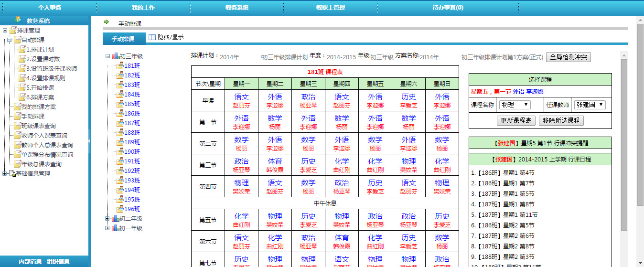The image size is (644, 267).
Task: Open the 课程名称 dropdown showing 物理
Action: [x=515, y=105]
